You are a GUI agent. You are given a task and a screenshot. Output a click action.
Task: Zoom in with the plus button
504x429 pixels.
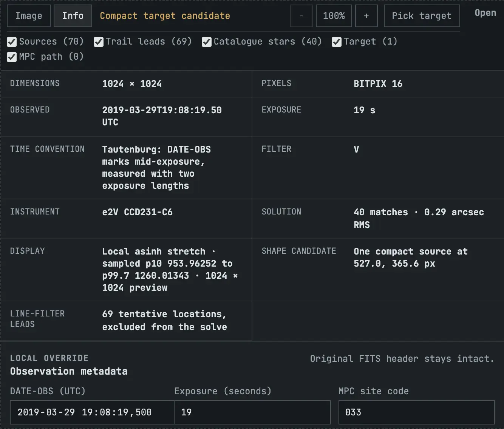366,16
